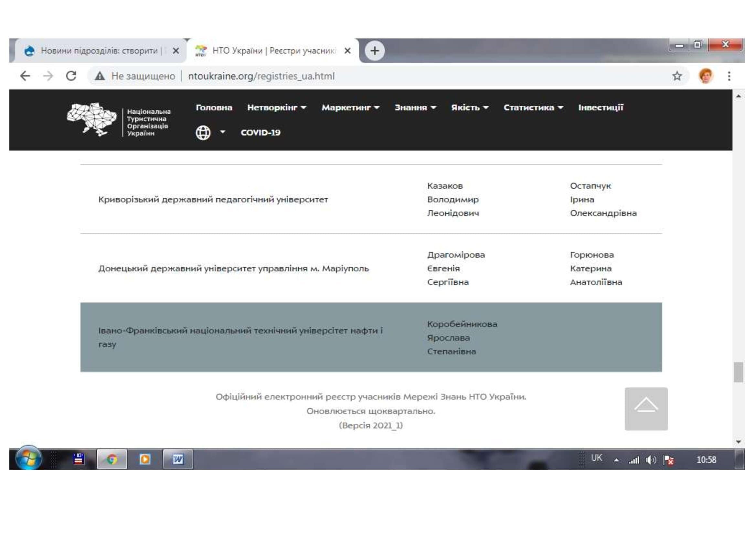756x534 pixels.
Task: Click the scroll-to-top arrow button
Action: pos(646,409)
